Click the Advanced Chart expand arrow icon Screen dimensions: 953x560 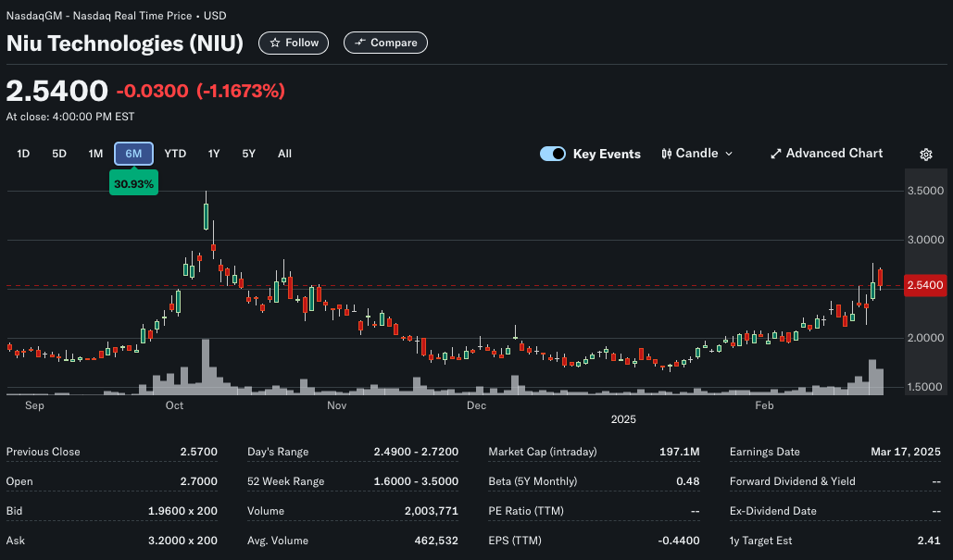[x=775, y=154]
